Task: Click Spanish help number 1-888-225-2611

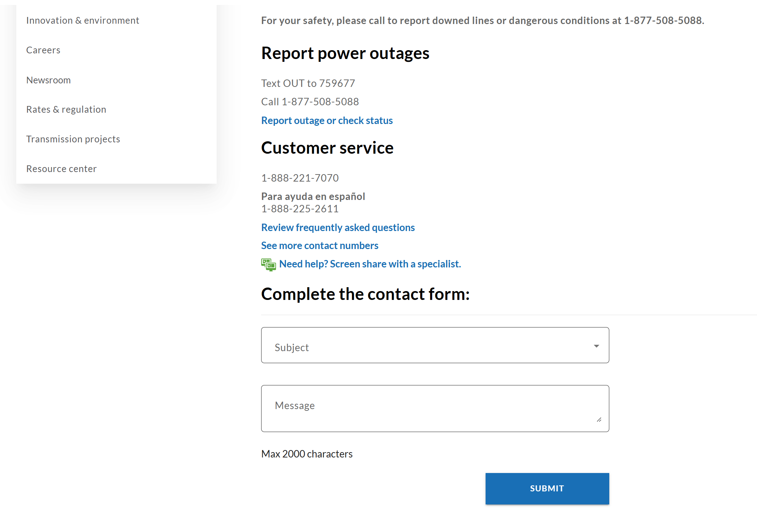Action: (x=300, y=209)
